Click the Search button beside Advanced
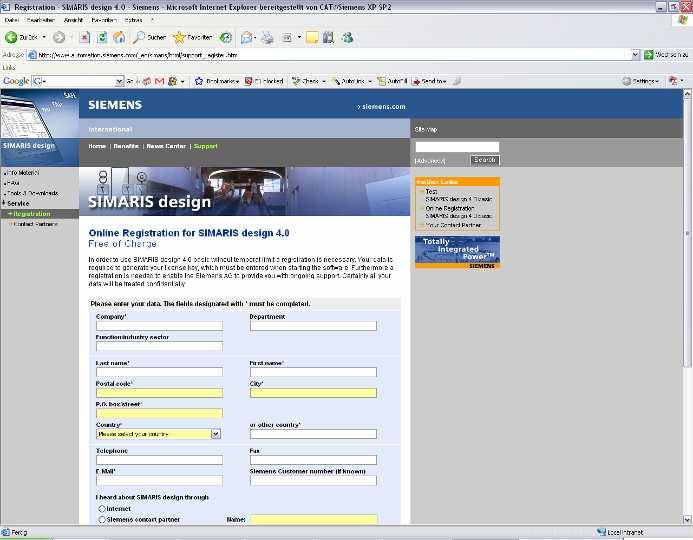This screenshot has height=540, width=693. (x=485, y=160)
